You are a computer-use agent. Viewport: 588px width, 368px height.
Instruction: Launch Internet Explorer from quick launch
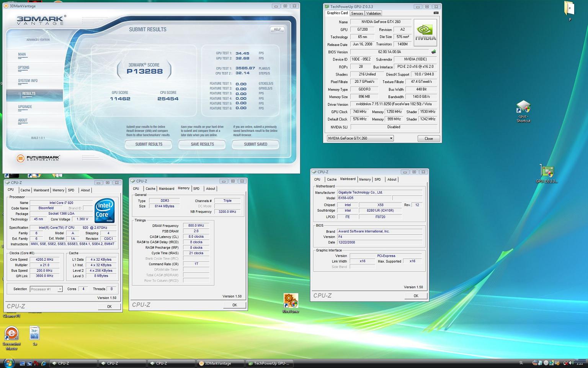[x=43, y=363]
